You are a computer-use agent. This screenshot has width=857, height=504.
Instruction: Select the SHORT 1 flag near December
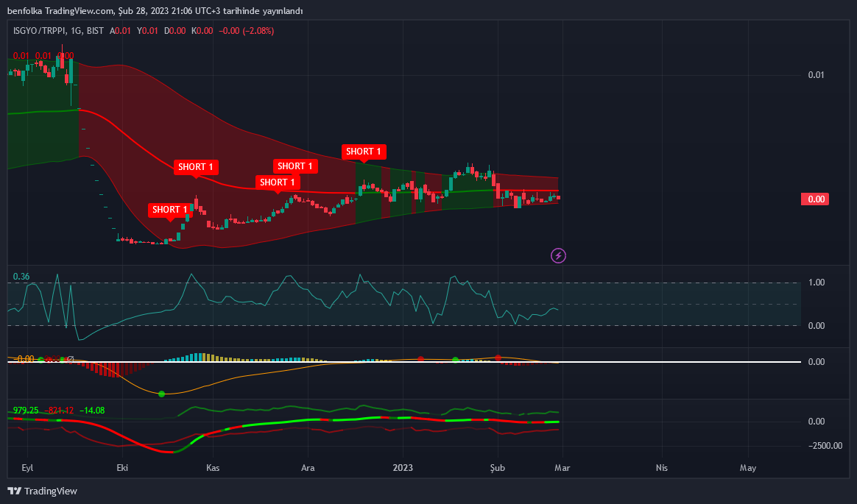point(277,182)
